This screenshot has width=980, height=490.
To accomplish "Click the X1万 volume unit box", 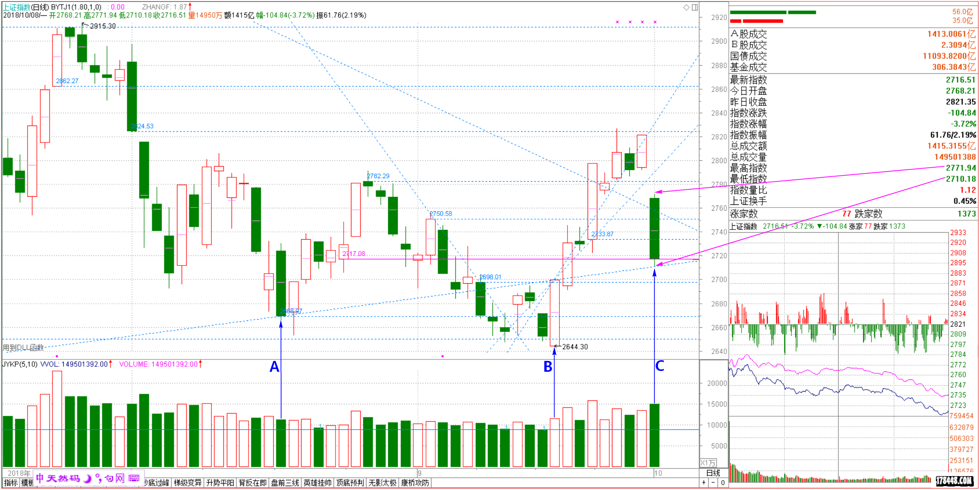I will pos(708,463).
